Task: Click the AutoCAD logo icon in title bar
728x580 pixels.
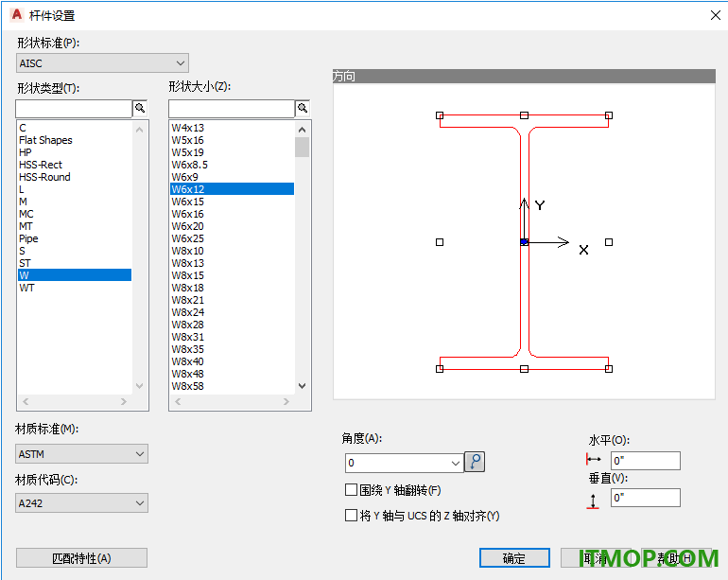Action: click(x=17, y=15)
